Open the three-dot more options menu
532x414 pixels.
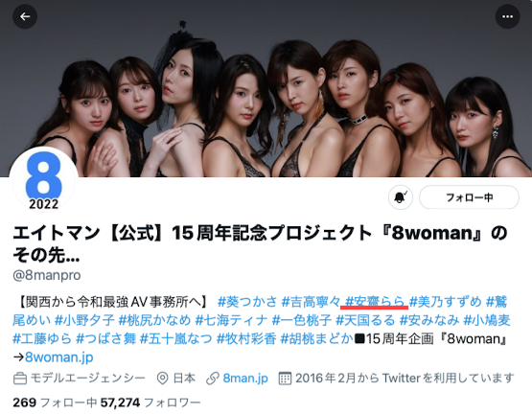507,16
